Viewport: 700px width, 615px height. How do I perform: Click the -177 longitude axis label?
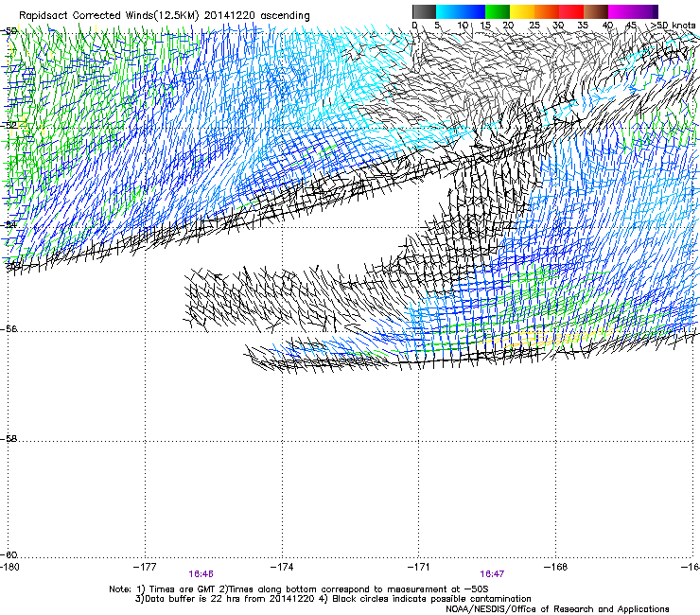[x=145, y=567]
